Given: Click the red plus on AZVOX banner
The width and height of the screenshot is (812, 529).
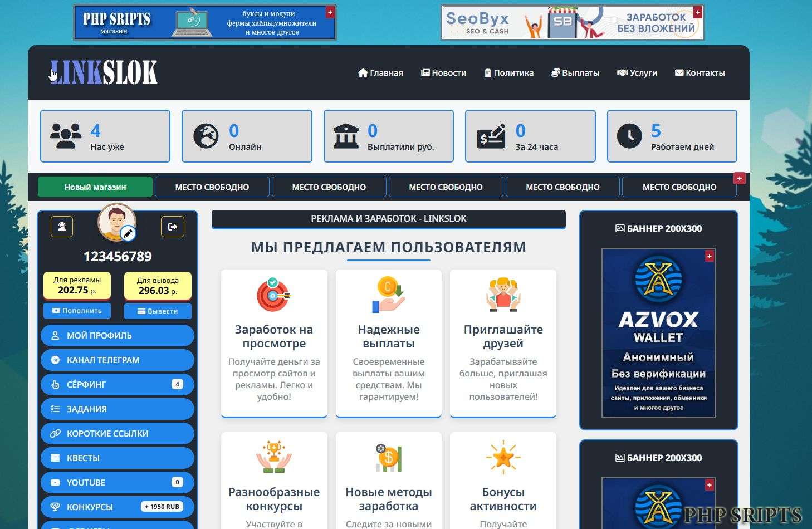Looking at the screenshot, I should (709, 256).
